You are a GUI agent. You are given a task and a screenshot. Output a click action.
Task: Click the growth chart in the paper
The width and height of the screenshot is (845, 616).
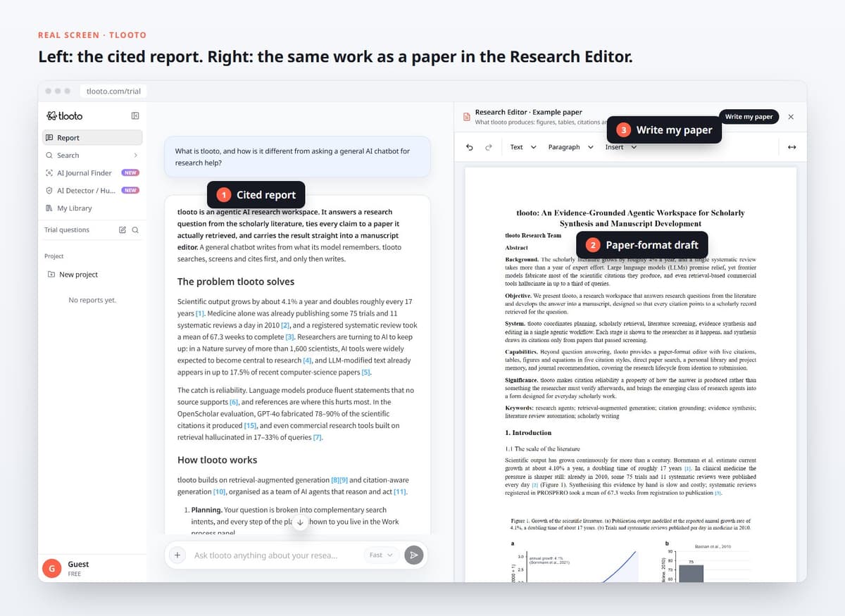tap(576, 562)
